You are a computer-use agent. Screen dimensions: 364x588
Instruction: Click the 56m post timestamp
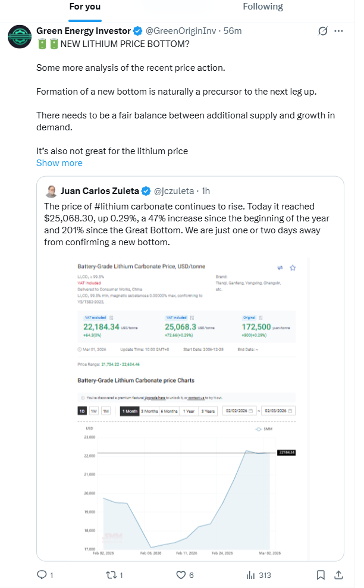tap(233, 31)
